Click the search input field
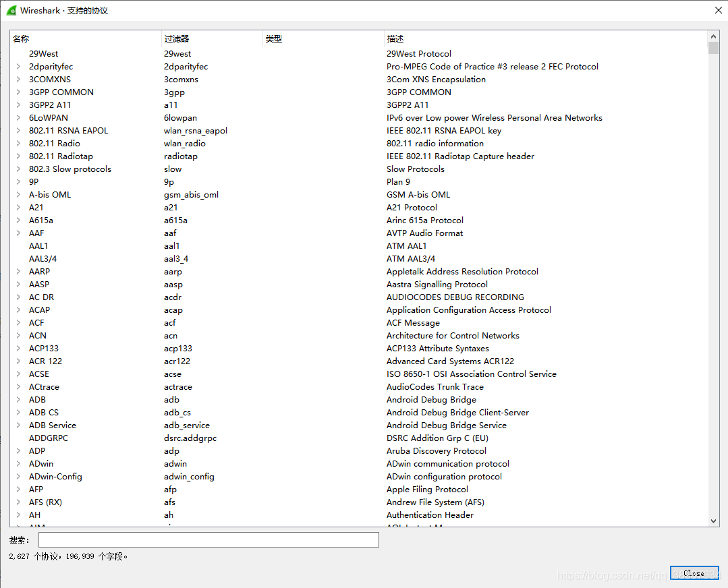Image resolution: width=728 pixels, height=588 pixels. [x=208, y=539]
